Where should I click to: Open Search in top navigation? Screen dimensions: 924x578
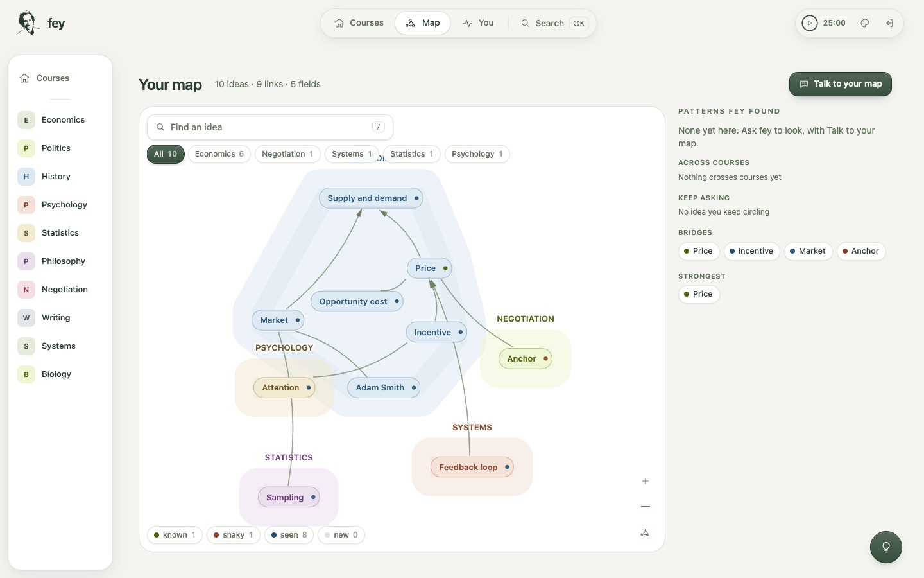pos(554,23)
